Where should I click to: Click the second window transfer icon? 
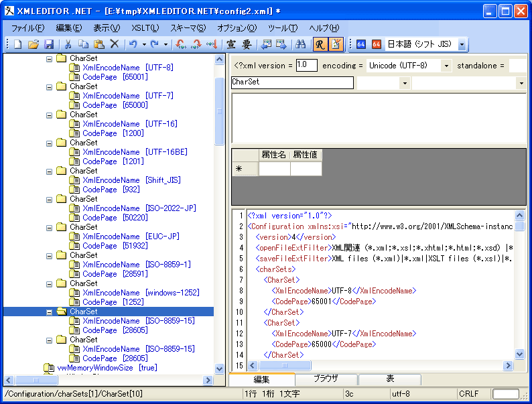point(281,44)
